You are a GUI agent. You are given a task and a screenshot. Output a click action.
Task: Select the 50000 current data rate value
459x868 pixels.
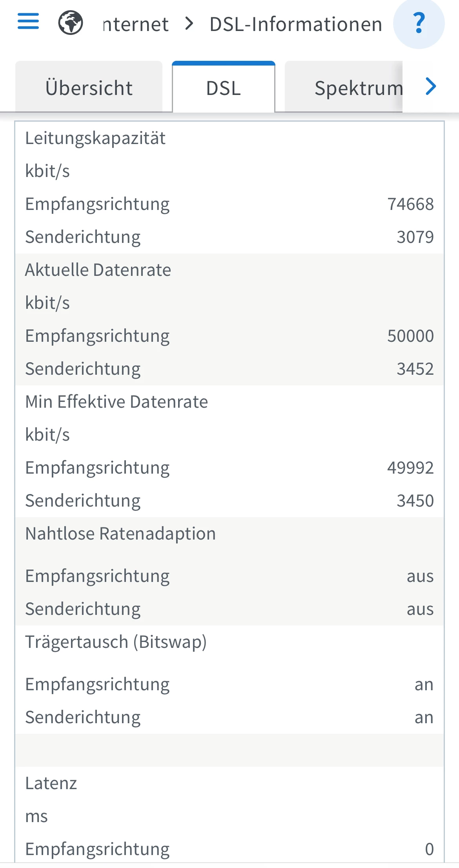pos(410,336)
